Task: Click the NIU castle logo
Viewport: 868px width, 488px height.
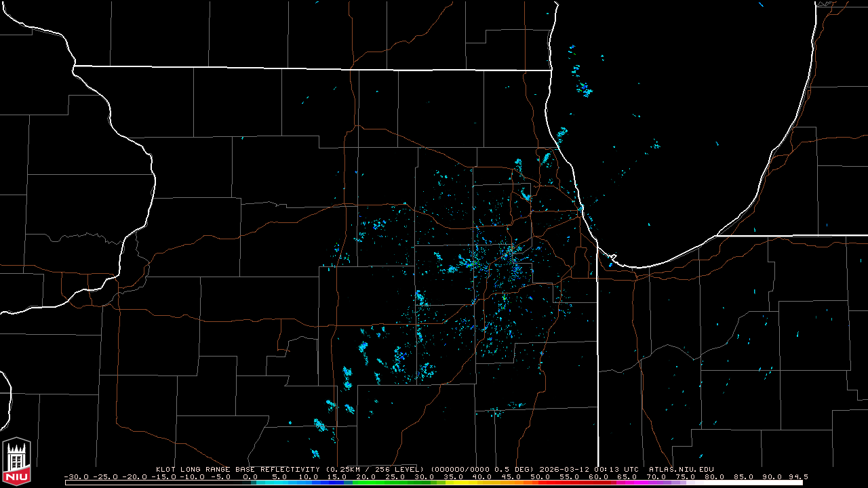Action: (x=16, y=462)
